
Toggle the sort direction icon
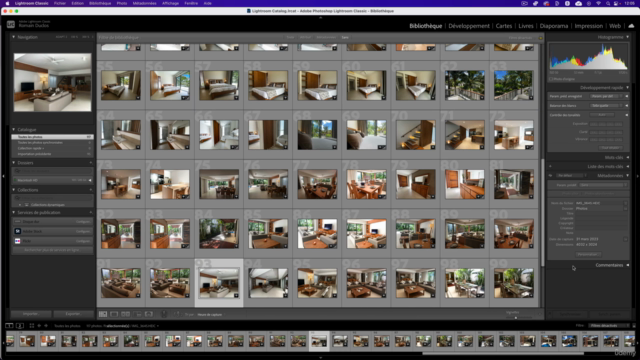pos(177,314)
